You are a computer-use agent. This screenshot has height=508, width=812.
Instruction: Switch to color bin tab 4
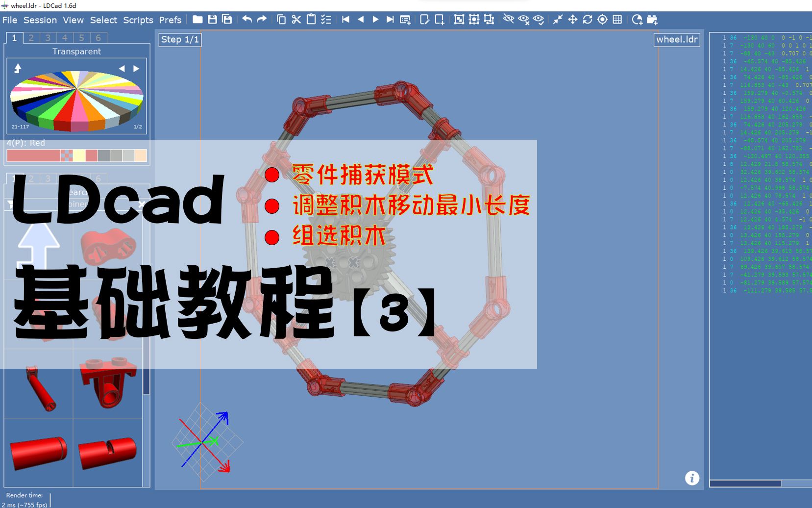coord(65,38)
